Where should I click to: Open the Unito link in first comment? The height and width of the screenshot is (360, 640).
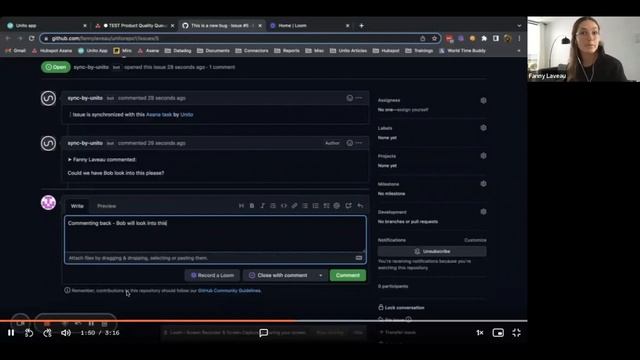(x=187, y=115)
